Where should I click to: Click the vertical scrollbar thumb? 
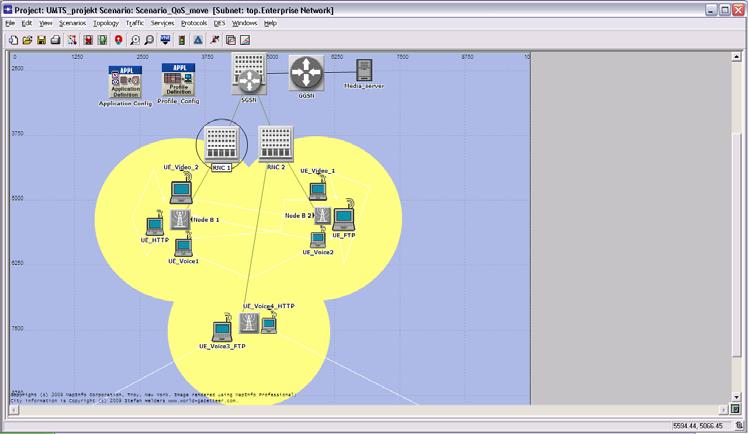tap(736, 243)
